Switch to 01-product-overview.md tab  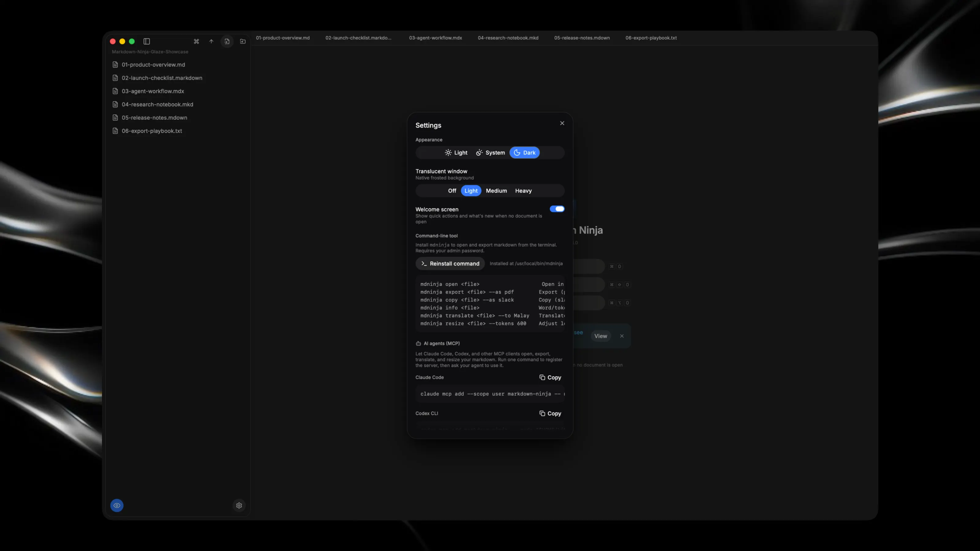coord(283,38)
